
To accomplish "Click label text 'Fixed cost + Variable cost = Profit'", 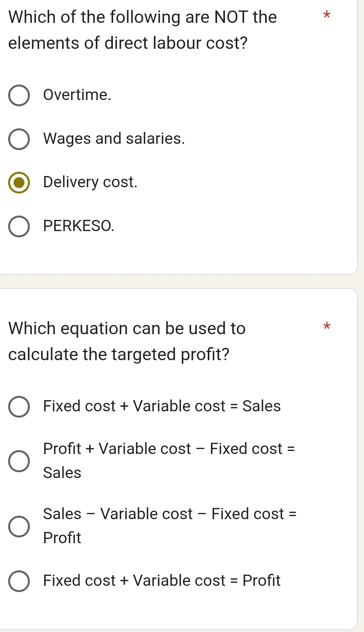I will (x=162, y=581).
